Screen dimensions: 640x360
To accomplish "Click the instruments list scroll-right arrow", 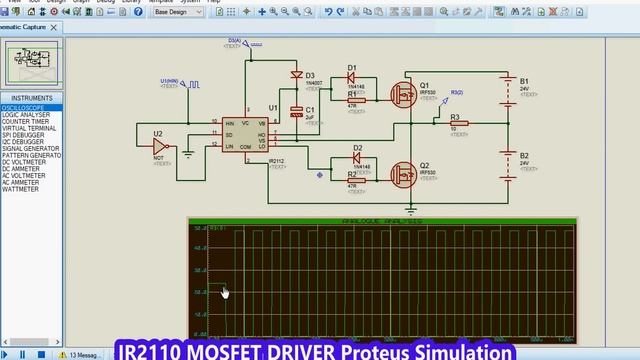I will (58, 342).
